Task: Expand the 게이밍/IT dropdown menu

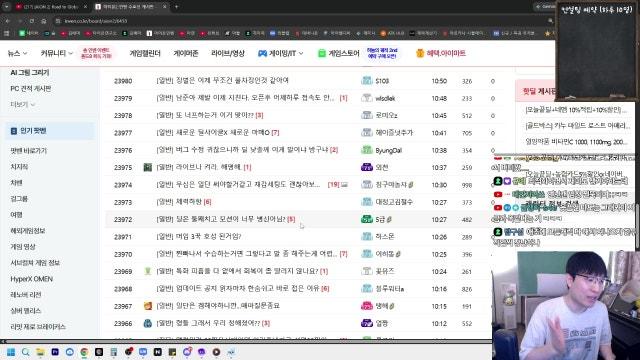Action: [x=281, y=53]
